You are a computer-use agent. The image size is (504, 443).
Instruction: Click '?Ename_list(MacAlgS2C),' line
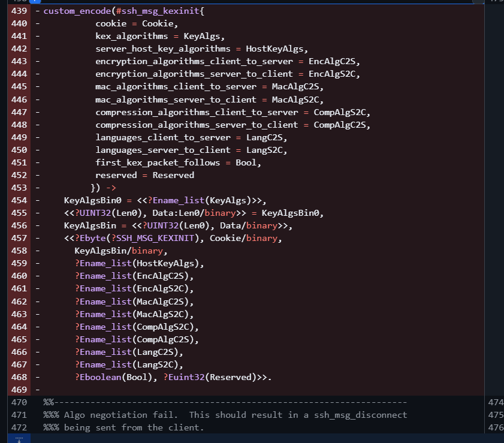click(x=134, y=314)
